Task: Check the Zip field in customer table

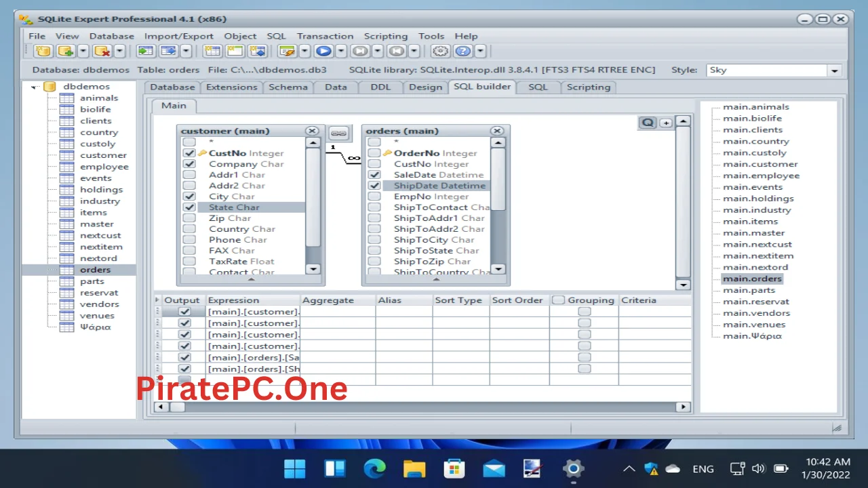Action: point(189,218)
